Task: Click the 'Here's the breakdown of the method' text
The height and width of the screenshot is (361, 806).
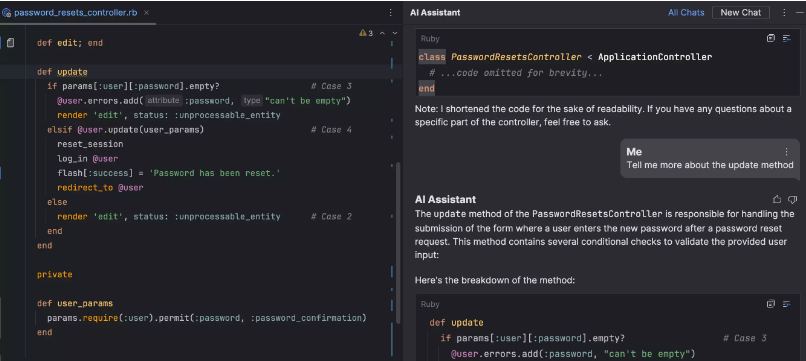Action: tap(494, 280)
